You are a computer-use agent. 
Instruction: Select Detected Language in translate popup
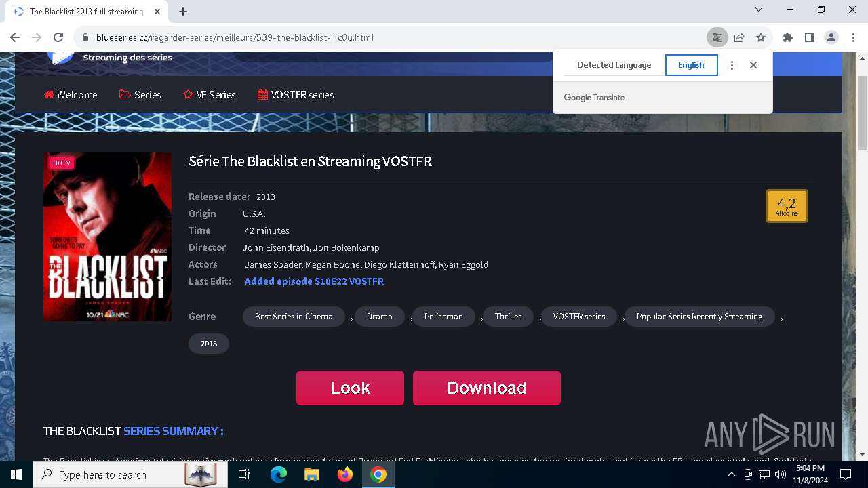point(614,65)
